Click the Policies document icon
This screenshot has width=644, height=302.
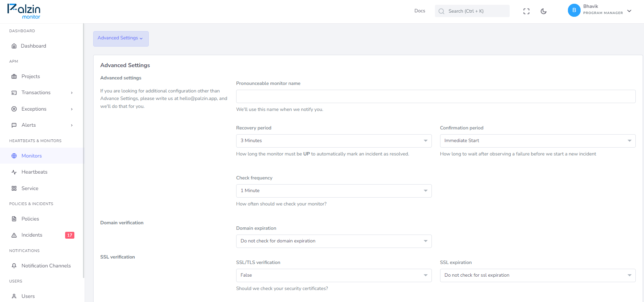[x=14, y=219]
